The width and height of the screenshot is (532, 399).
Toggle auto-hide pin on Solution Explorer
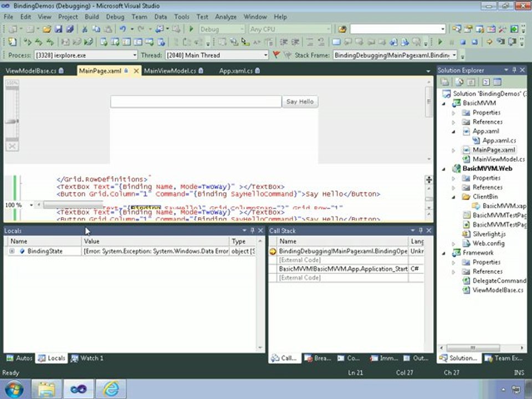(x=514, y=70)
